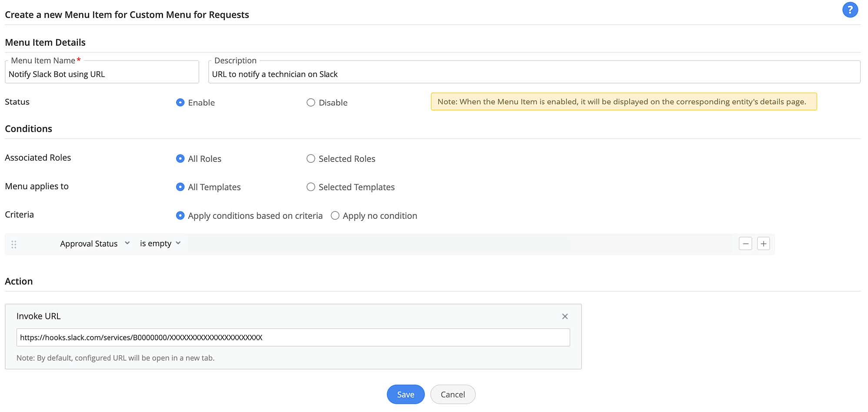This screenshot has height=412, width=868.
Task: Focus the Menu Item Name field
Action: pyautogui.click(x=102, y=74)
